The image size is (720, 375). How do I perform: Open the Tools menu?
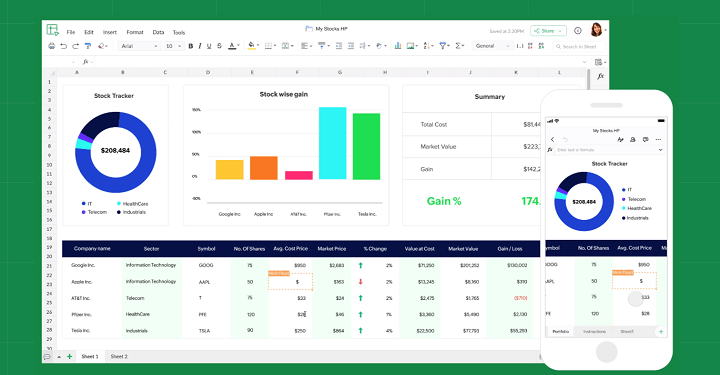click(x=179, y=33)
